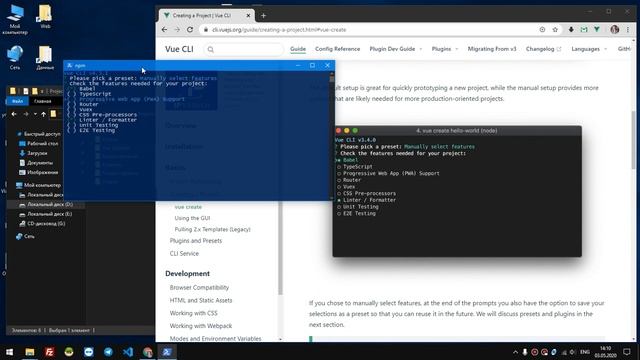Viewport: 640px width, 360px height.
Task: Open the vue create sidebar link
Action: click(188, 207)
